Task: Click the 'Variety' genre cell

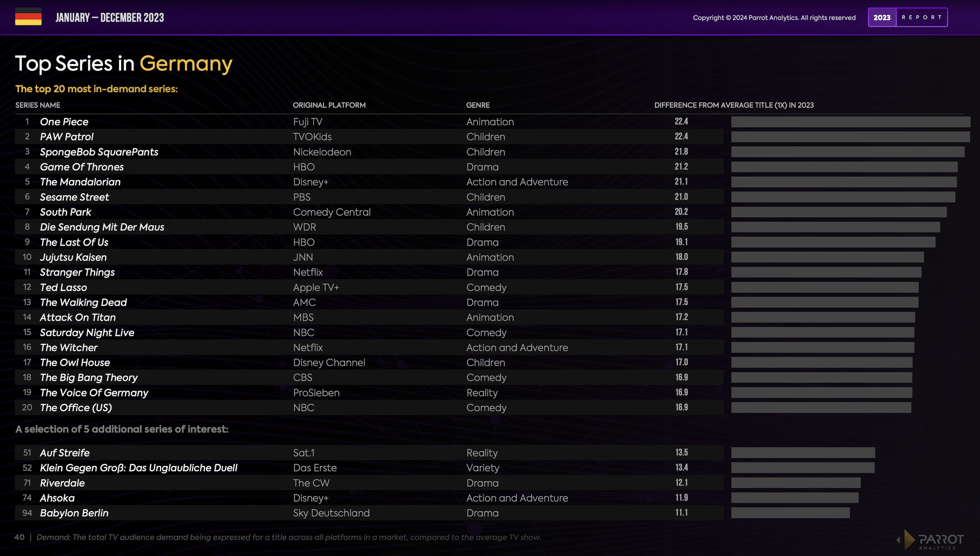Action: (x=483, y=468)
